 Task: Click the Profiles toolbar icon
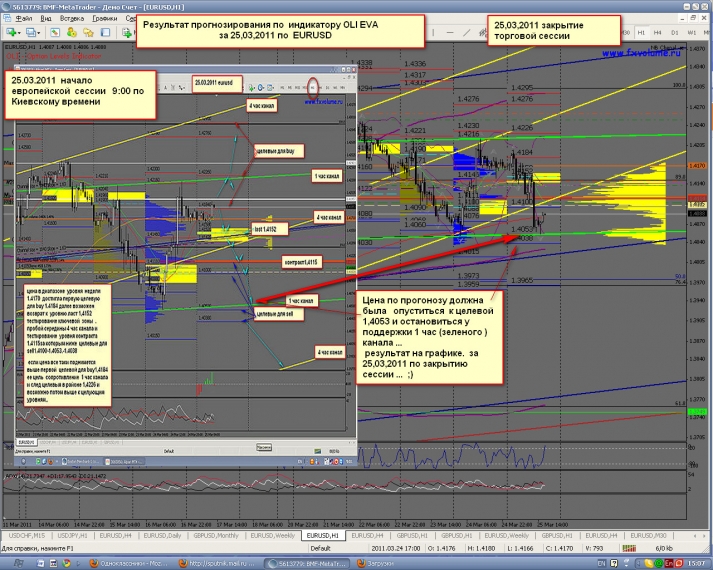(30, 32)
